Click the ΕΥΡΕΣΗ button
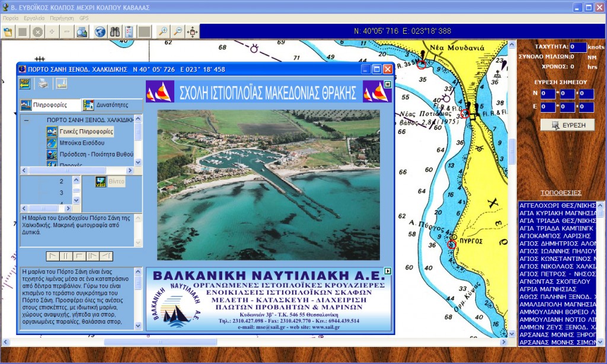The image size is (607, 364). pos(567,125)
